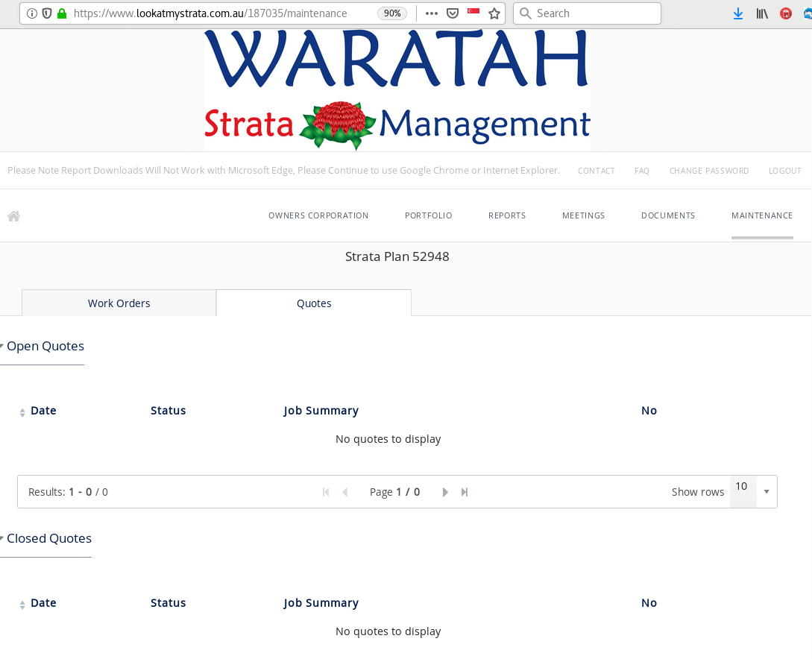This screenshot has width=812, height=659.
Task: Click Date column header in Closed Quotes
Action: 43,602
